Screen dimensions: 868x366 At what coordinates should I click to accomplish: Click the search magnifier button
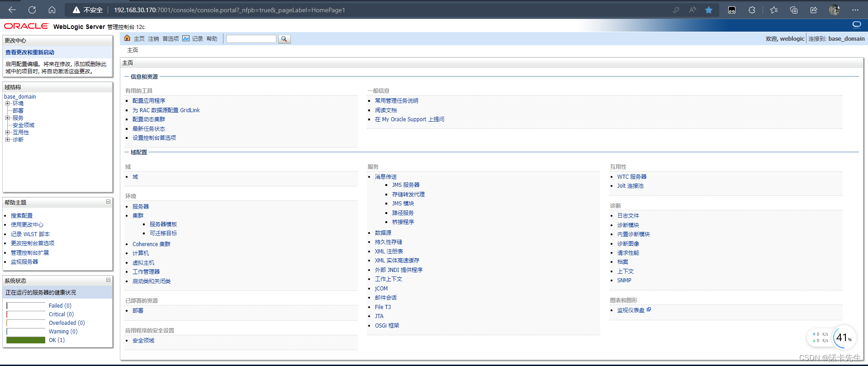(284, 39)
